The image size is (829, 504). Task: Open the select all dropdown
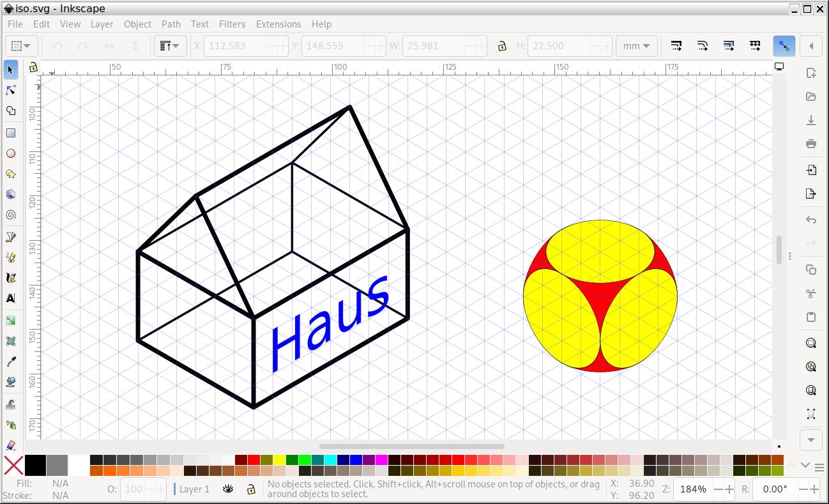[x=22, y=46]
